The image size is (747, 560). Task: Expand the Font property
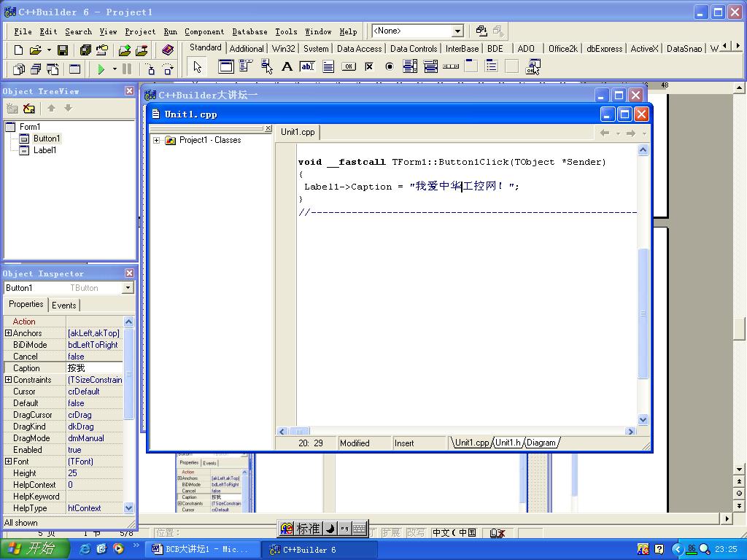pos(8,461)
